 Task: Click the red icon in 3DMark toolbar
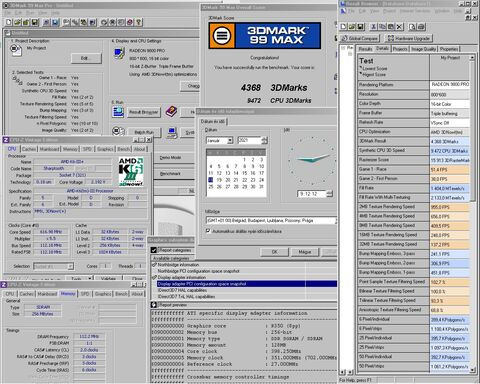point(130,22)
